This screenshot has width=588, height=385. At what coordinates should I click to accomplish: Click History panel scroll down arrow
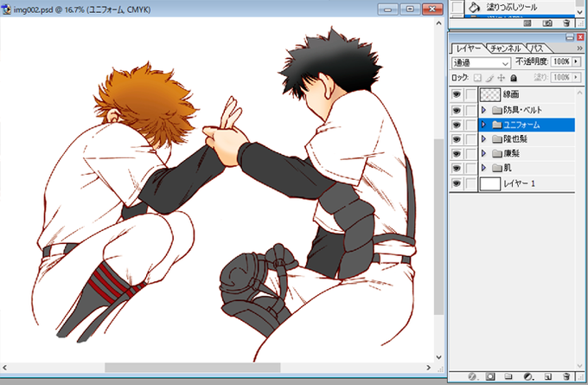coord(580,12)
